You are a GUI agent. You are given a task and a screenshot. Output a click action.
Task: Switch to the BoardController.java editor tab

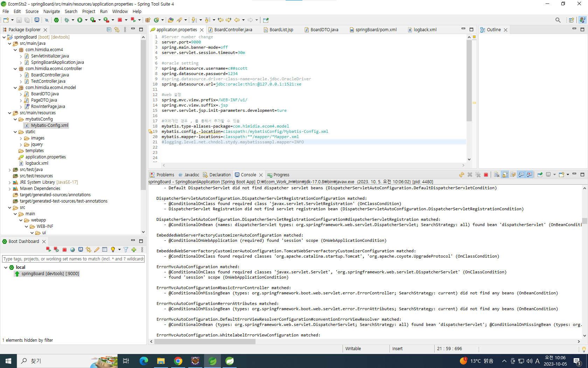230,30
